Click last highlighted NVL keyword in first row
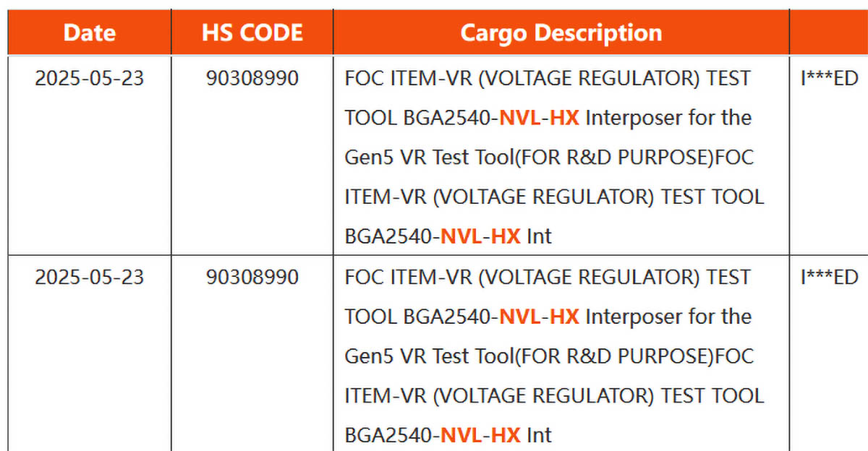Screen dimensions: 868x451 pyautogui.click(x=461, y=236)
